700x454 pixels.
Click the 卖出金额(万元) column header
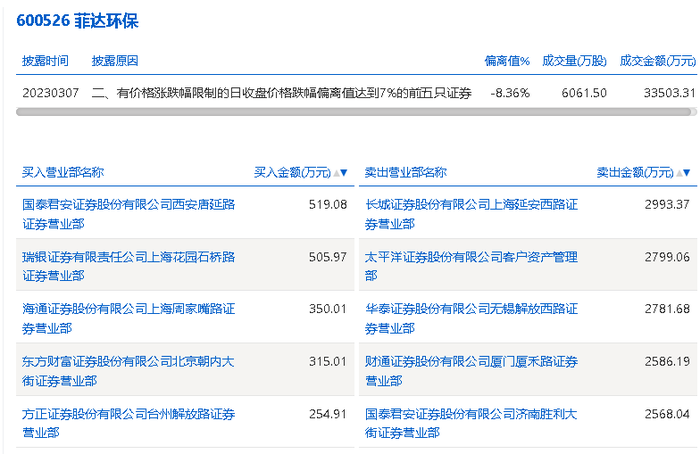(635, 173)
